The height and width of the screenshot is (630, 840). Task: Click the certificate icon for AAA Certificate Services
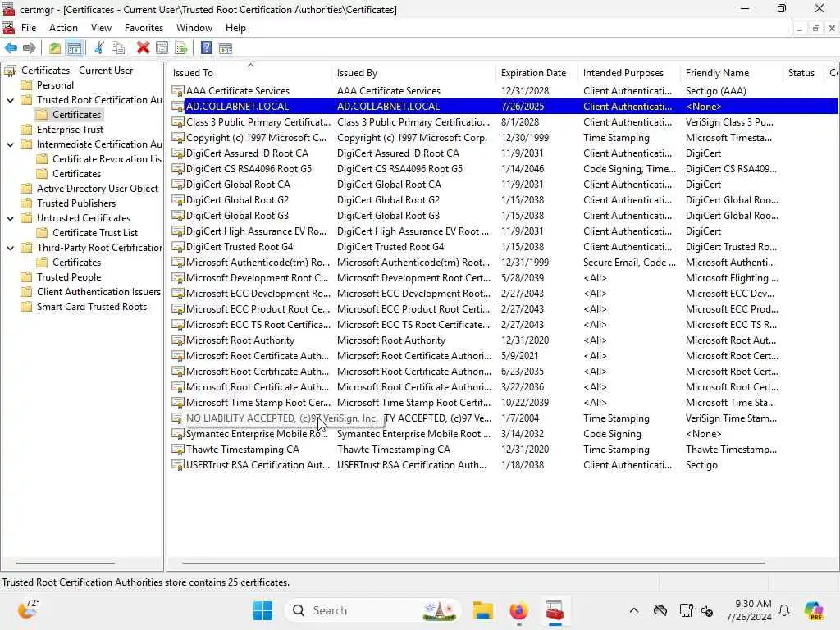[178, 90]
